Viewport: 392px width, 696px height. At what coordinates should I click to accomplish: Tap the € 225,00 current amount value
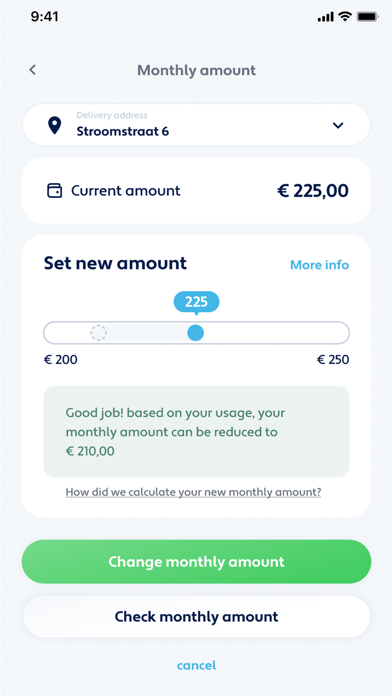tap(313, 191)
